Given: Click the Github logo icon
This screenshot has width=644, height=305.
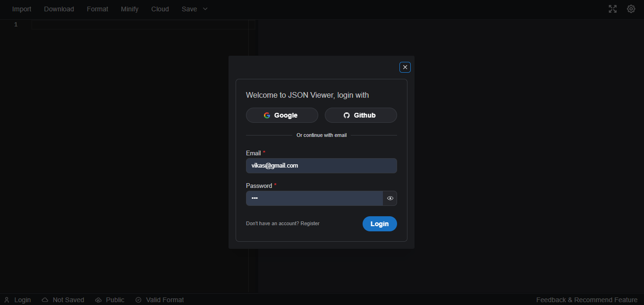Looking at the screenshot, I should (x=347, y=115).
